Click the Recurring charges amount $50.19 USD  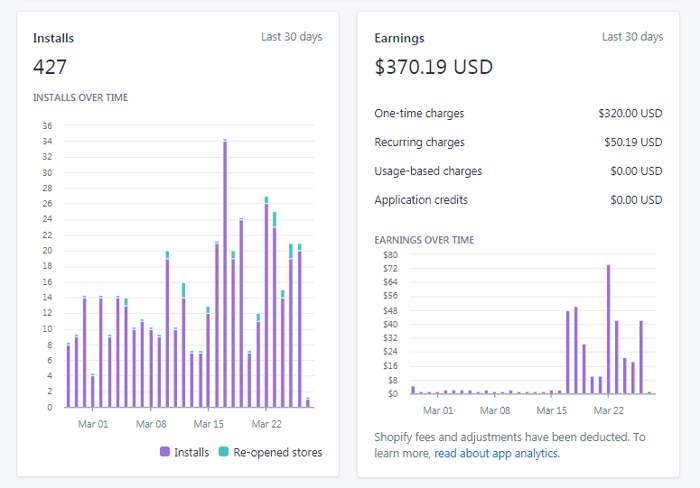click(633, 142)
